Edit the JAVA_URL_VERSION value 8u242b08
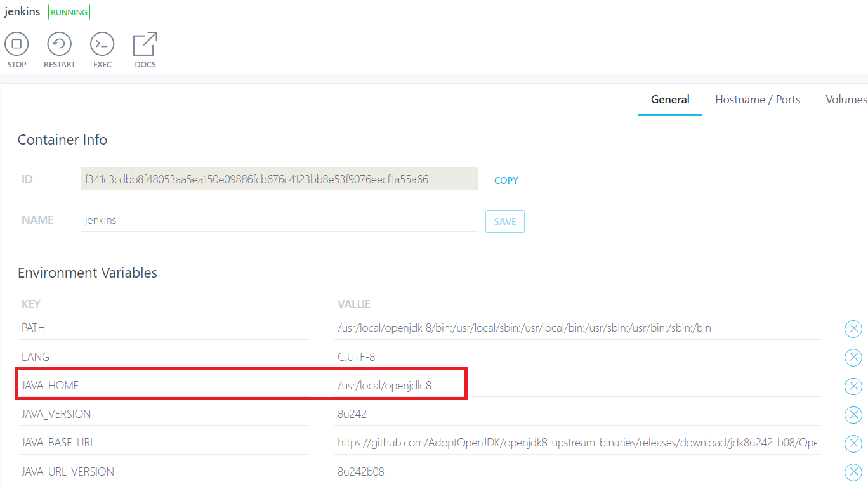The width and height of the screenshot is (868, 487). pos(577,471)
